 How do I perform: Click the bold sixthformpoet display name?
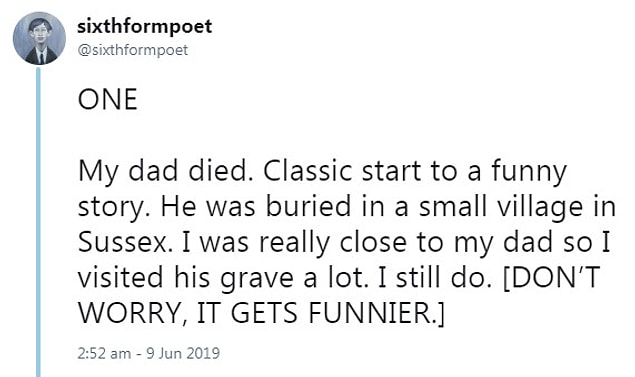145,27
